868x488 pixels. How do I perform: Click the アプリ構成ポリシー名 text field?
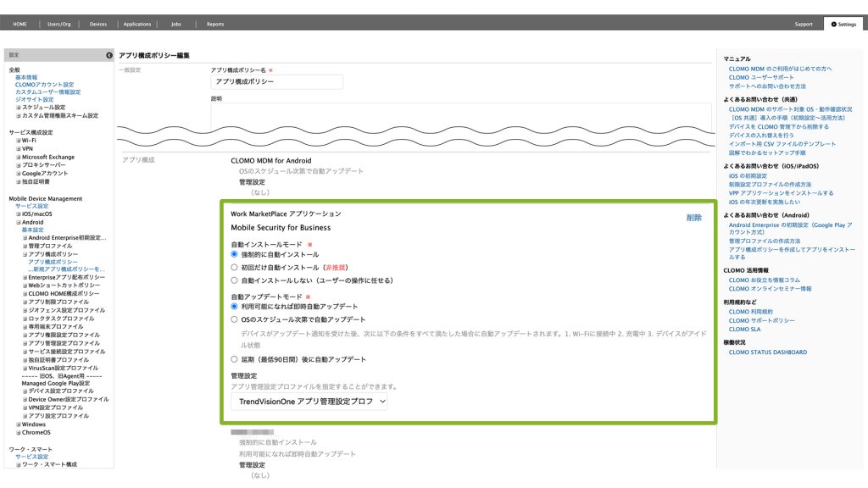coord(276,82)
